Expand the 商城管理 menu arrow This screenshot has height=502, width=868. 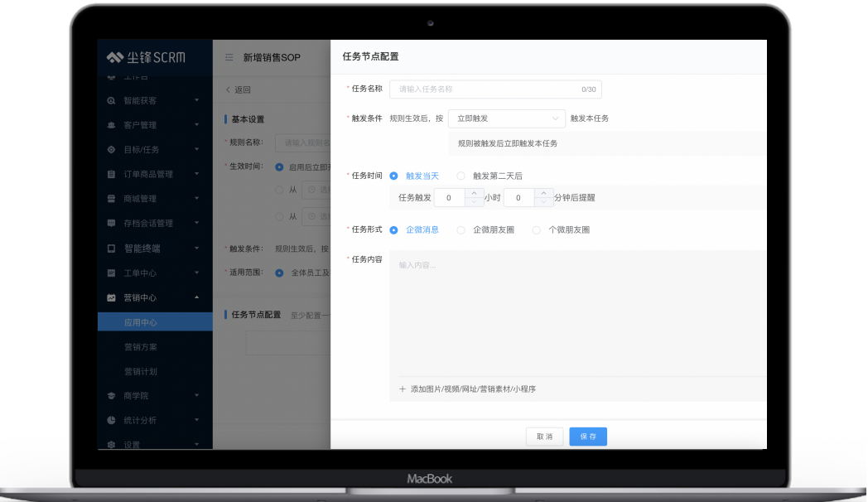196,198
